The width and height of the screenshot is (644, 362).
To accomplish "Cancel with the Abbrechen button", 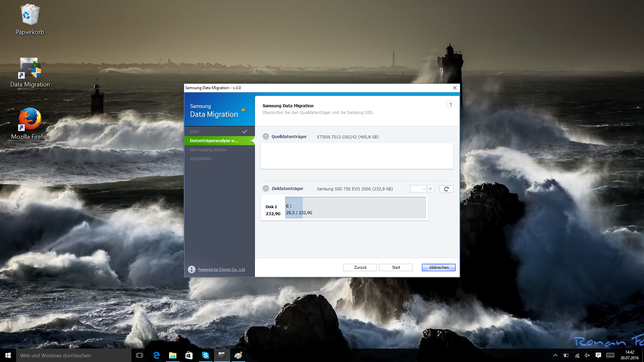I will click(439, 267).
